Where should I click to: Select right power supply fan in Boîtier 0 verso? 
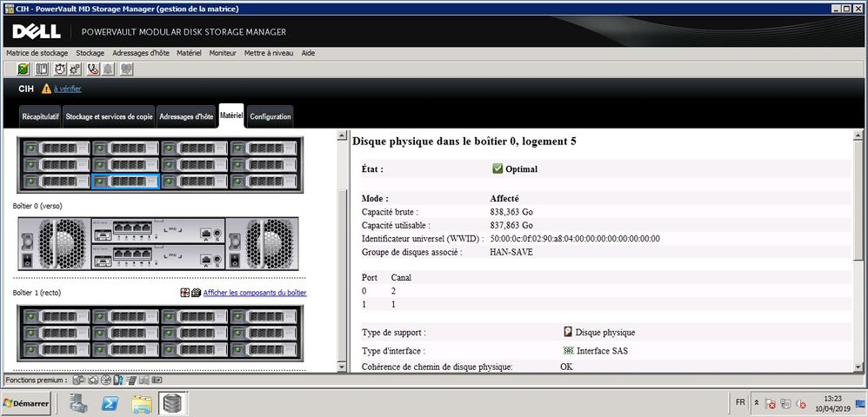click(x=263, y=243)
